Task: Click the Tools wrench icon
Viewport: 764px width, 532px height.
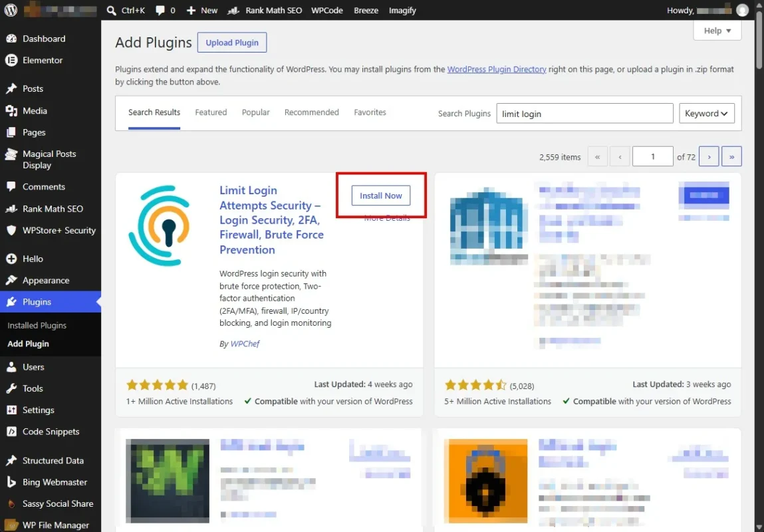Action: click(x=11, y=388)
